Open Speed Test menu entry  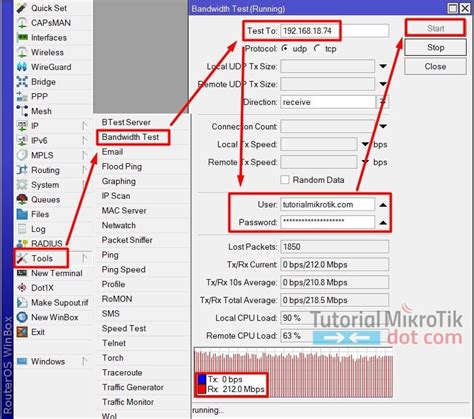coord(142,328)
